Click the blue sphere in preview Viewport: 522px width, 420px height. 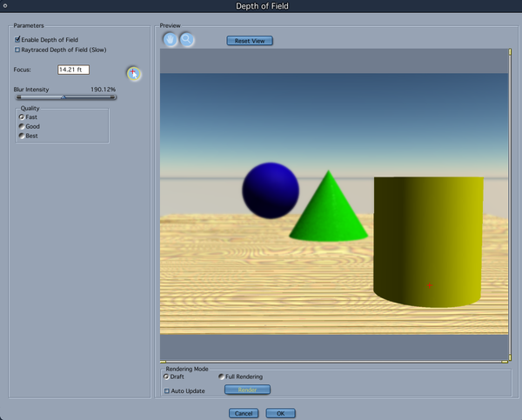(x=271, y=190)
